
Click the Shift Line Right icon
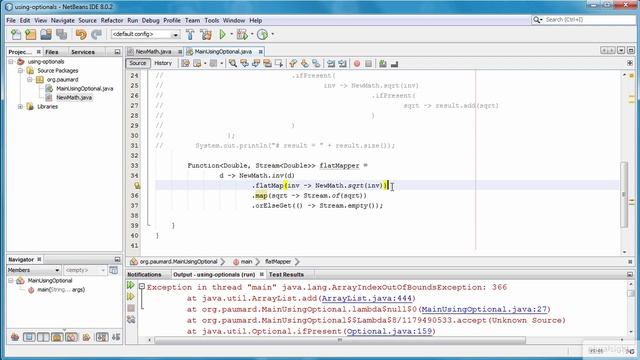click(342, 63)
